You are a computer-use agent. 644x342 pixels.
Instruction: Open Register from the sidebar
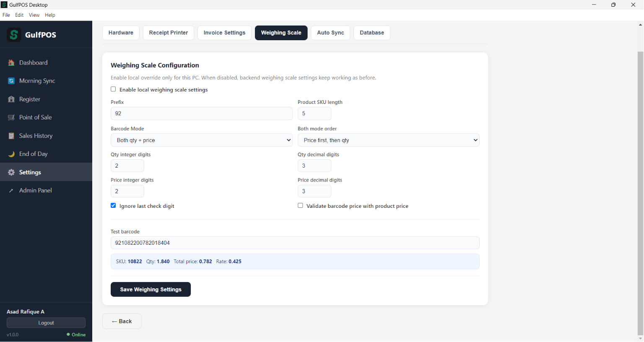coord(46,99)
